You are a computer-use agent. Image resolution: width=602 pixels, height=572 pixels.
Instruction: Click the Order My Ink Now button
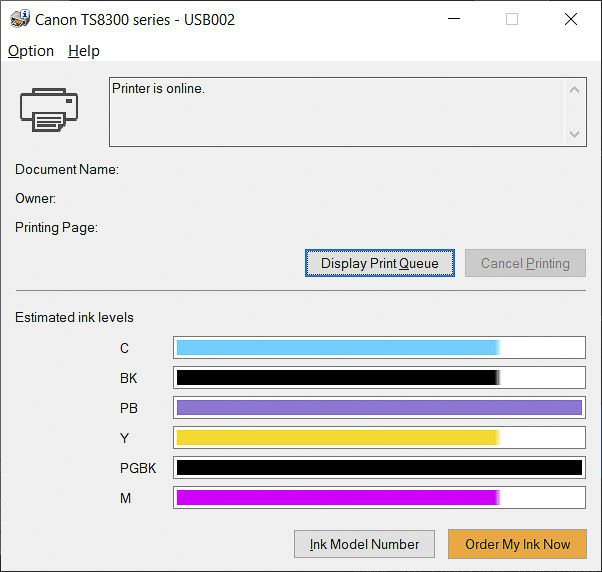(x=517, y=544)
